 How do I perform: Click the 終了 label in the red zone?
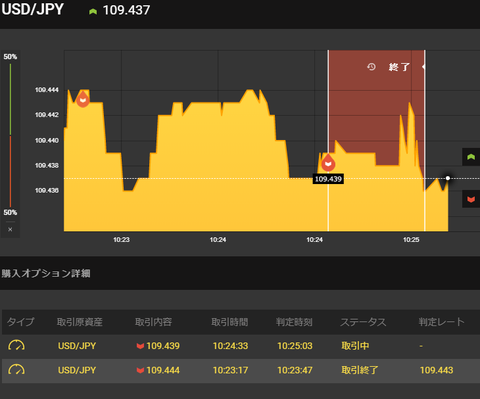[399, 67]
